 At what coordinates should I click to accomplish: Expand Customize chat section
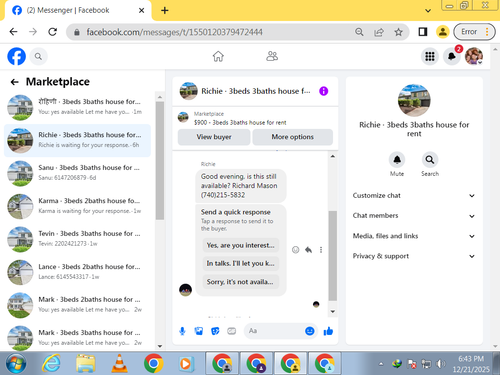pos(414,196)
